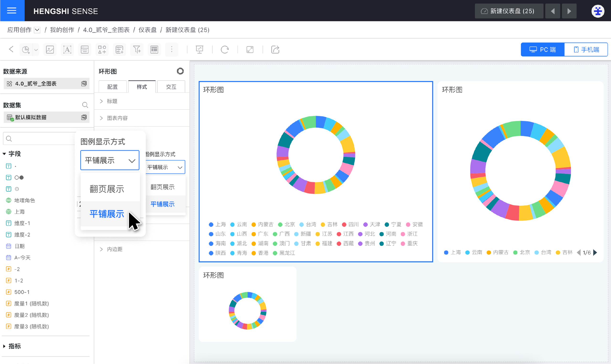Click the donut chart type icon
Screen dimensions: 611x364
(180, 71)
